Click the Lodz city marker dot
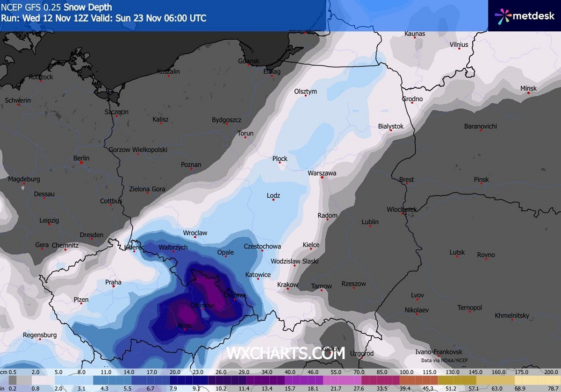Image resolution: width=561 pixels, height=392 pixels. (x=273, y=200)
